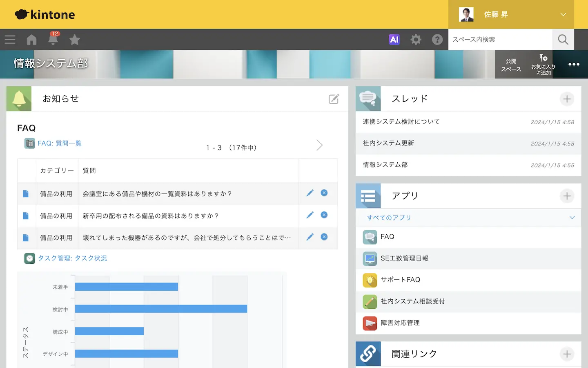588x368 pixels.
Task: Open record details for the 壊れてしまった機器 row
Action: point(26,238)
